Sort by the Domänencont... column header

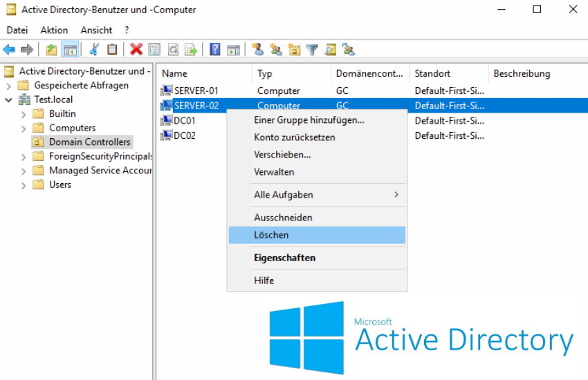[x=371, y=73]
